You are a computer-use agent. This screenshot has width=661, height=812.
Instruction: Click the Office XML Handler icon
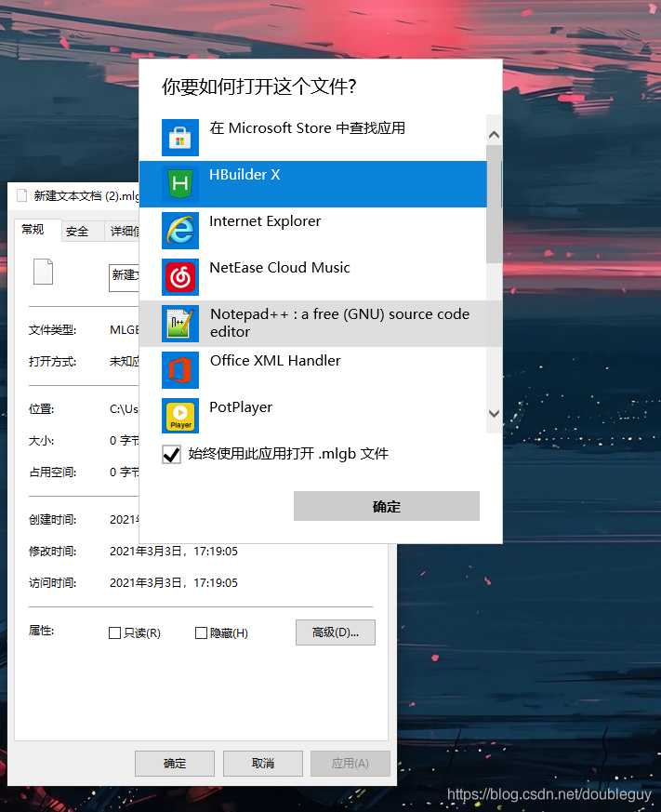(x=180, y=370)
